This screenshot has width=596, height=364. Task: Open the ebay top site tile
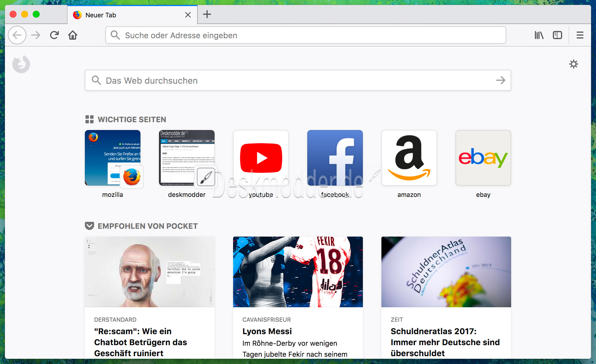483,158
